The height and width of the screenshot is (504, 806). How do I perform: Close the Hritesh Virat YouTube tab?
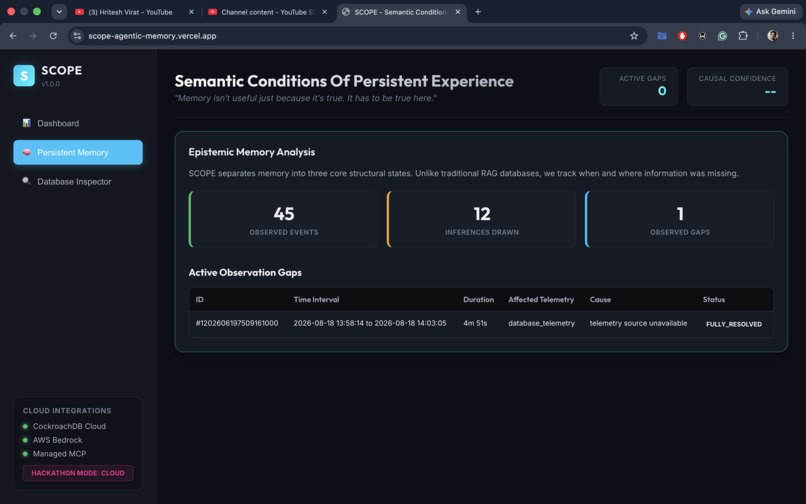click(x=191, y=12)
